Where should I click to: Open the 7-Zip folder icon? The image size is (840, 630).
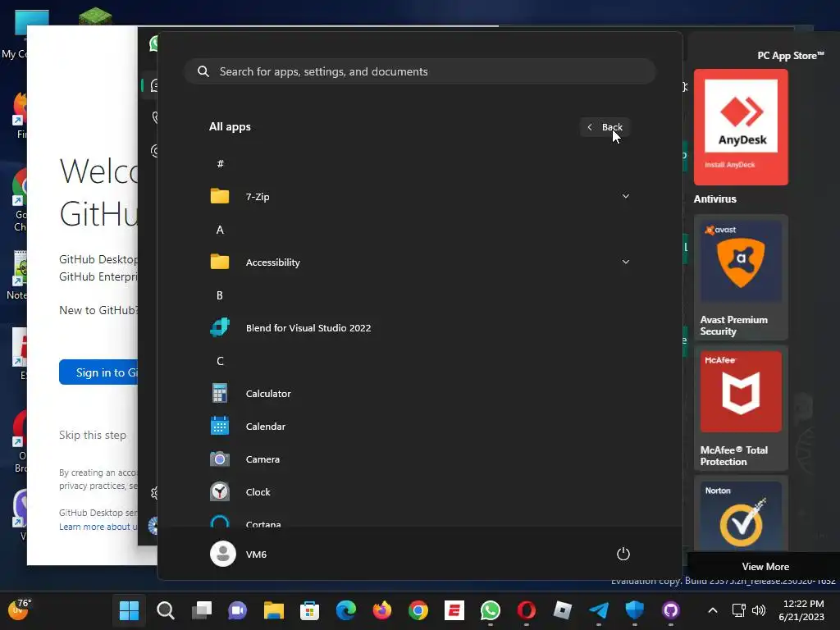tap(220, 196)
